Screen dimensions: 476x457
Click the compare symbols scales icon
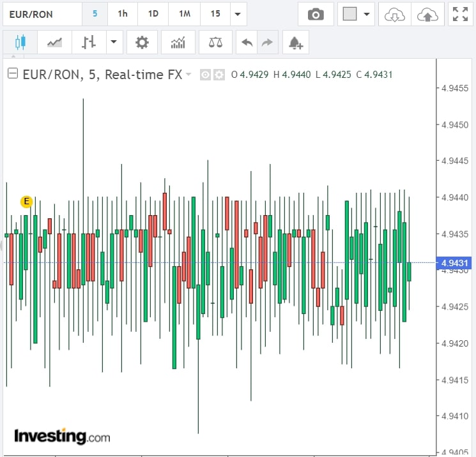pyautogui.click(x=216, y=43)
